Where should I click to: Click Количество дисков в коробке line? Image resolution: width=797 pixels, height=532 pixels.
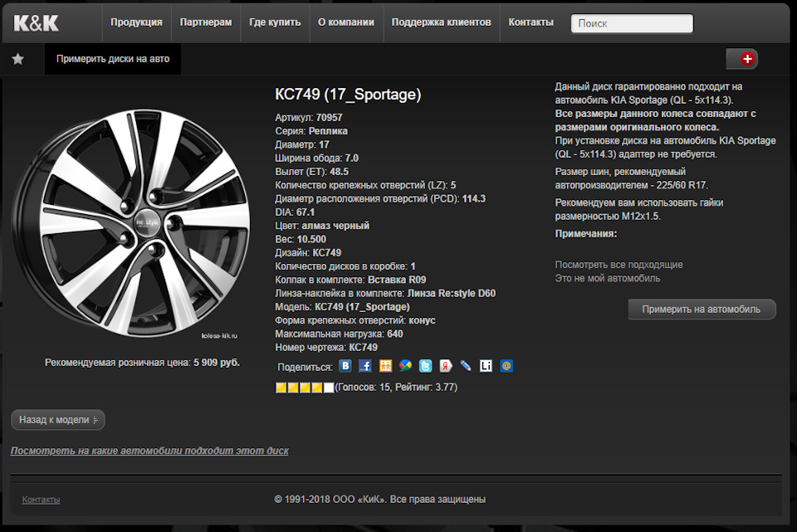tap(345, 266)
